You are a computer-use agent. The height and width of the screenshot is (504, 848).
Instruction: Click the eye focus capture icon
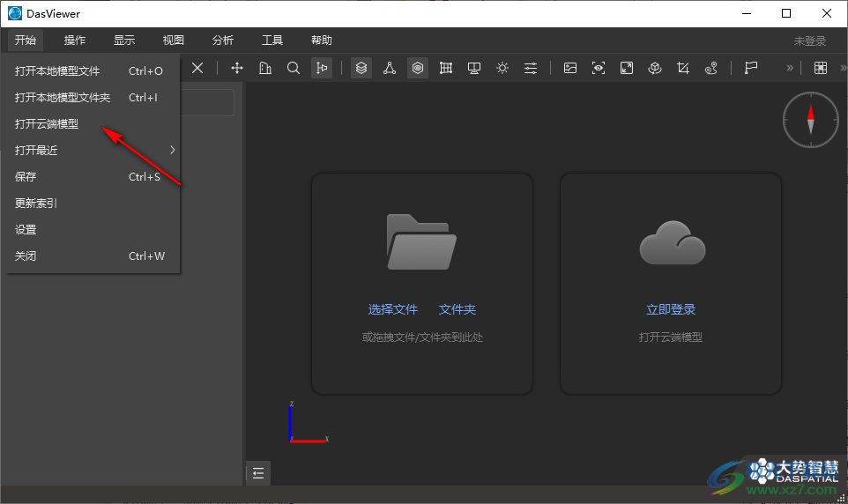(x=599, y=68)
